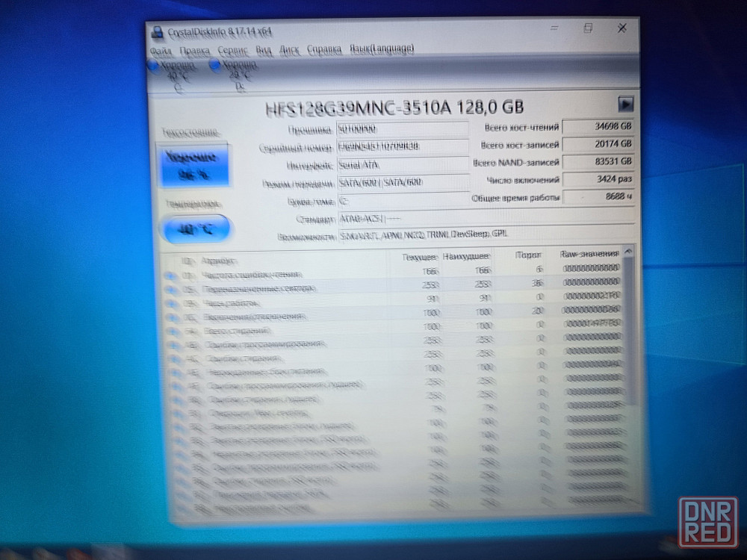Select the Ошибки стирания attribute row
This screenshot has height=560, width=747.
pyautogui.click(x=397, y=355)
